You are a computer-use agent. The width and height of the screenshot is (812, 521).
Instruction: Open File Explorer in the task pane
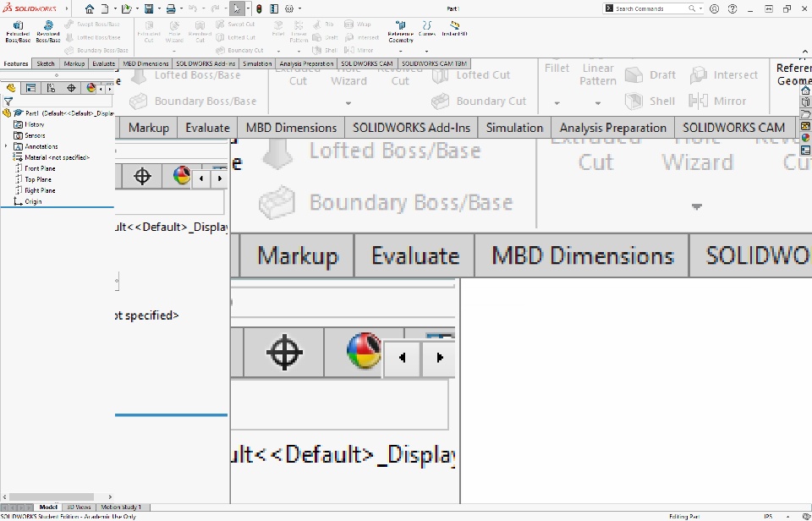[805, 114]
